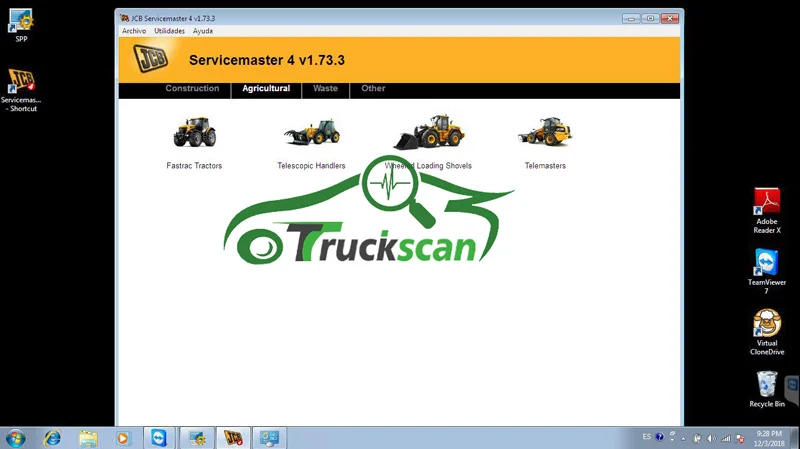This screenshot has height=449, width=800.
Task: Open the Other tab
Action: point(373,88)
